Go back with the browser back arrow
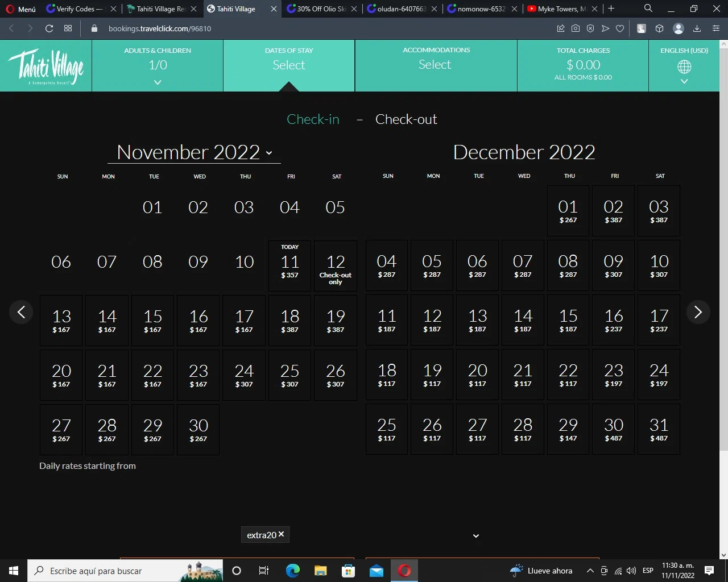728x582 pixels. pyautogui.click(x=11, y=28)
